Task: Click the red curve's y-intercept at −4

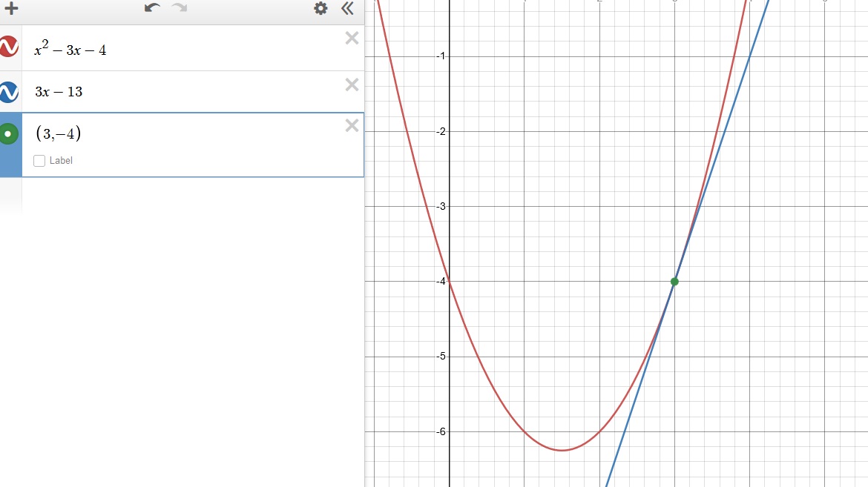Action: pyautogui.click(x=450, y=281)
